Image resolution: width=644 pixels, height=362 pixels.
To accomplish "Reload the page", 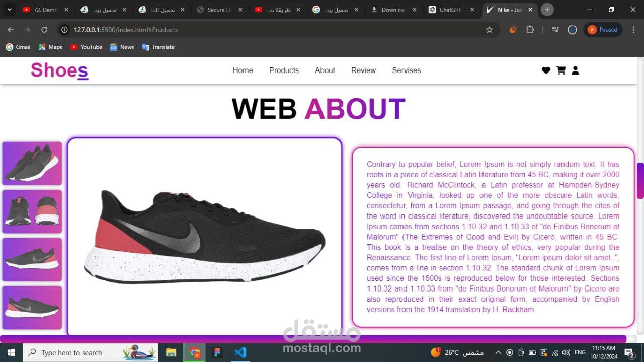I will [44, 30].
